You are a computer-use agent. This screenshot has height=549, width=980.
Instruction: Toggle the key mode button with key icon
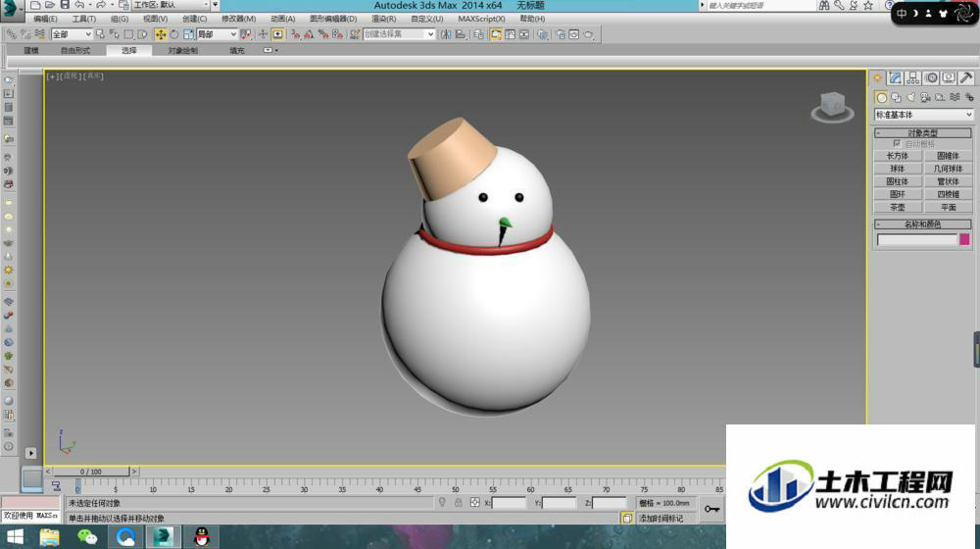point(711,509)
